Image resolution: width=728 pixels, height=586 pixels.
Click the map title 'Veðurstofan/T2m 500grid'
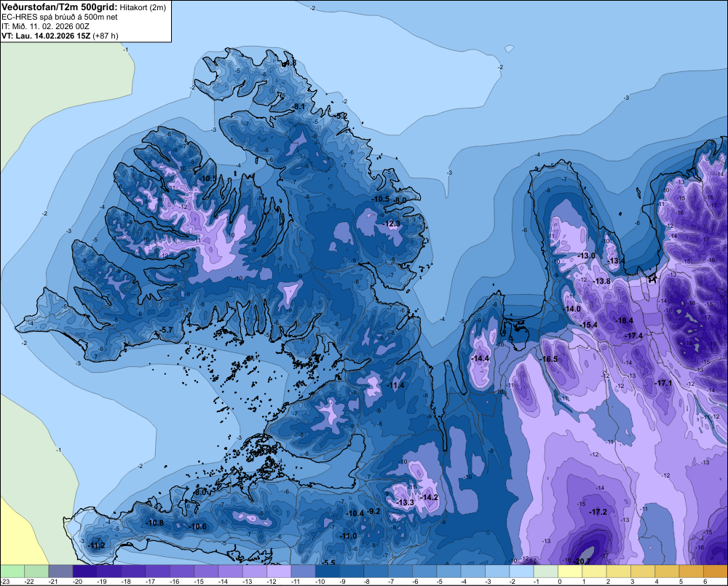60,7
